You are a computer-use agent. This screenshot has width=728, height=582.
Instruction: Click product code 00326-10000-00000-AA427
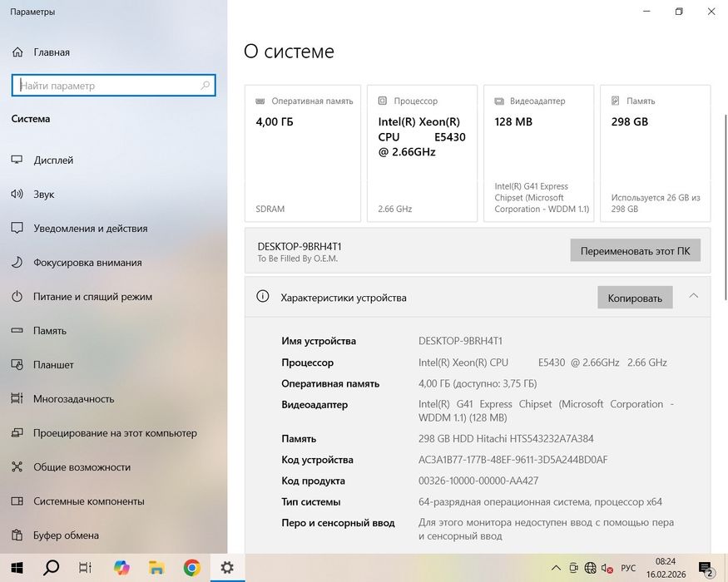(x=478, y=481)
